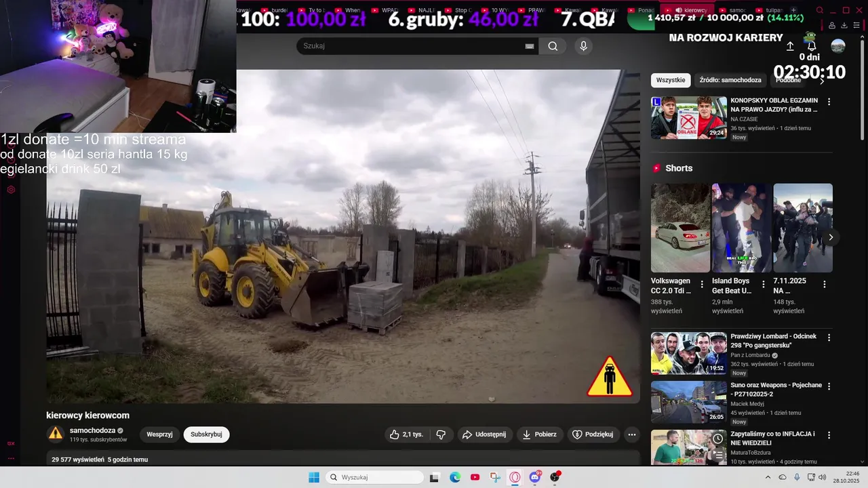Click Zapytaliśmy co to INFLACJA title
The image size is (868, 488).
tap(772, 438)
